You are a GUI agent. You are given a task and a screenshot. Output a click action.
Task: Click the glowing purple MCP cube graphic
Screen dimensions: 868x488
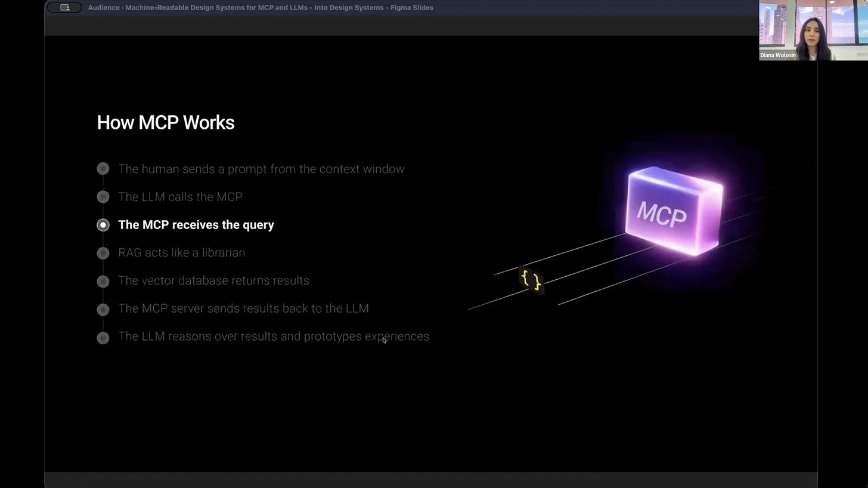[674, 211]
